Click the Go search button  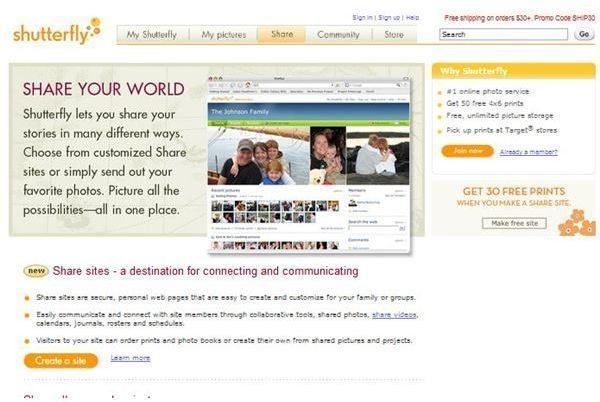click(584, 34)
